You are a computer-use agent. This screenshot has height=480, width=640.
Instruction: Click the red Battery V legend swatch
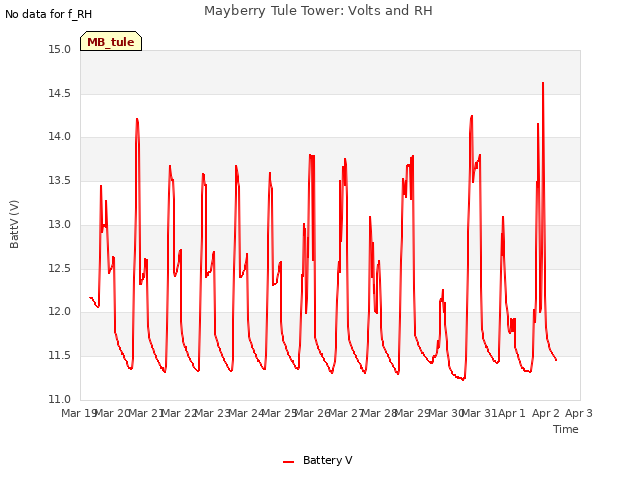pos(289,462)
